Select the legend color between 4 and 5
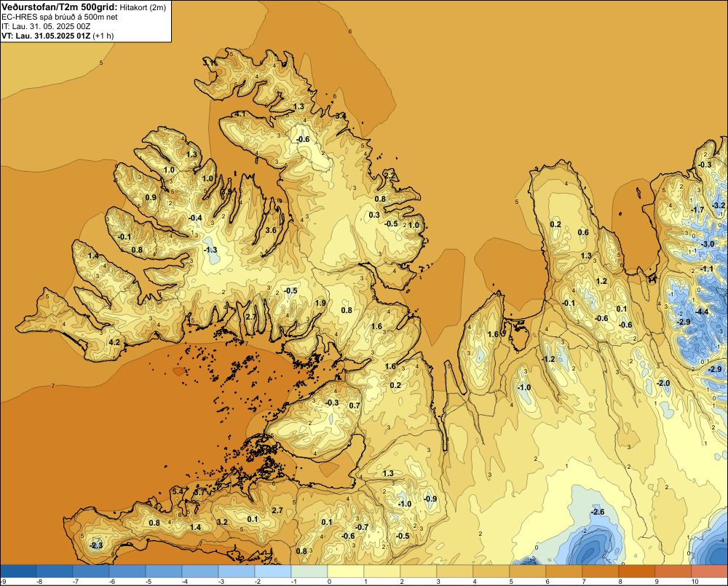Viewport: 728px width, 586px height. click(491, 571)
